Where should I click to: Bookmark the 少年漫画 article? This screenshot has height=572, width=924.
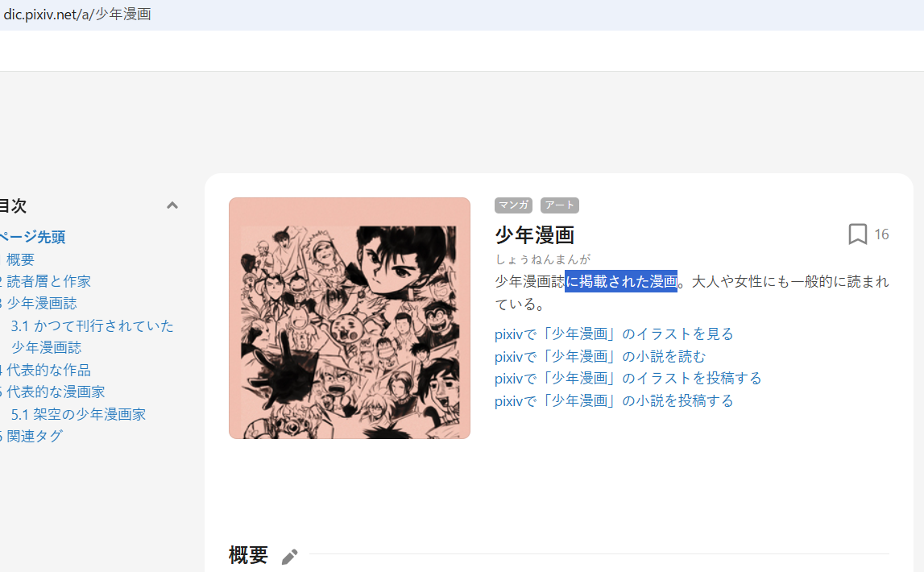pyautogui.click(x=857, y=234)
